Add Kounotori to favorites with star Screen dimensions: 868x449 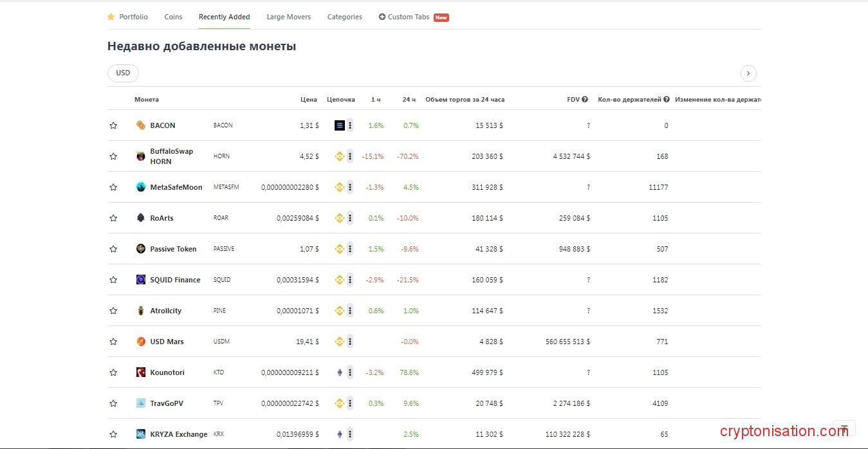coord(113,372)
